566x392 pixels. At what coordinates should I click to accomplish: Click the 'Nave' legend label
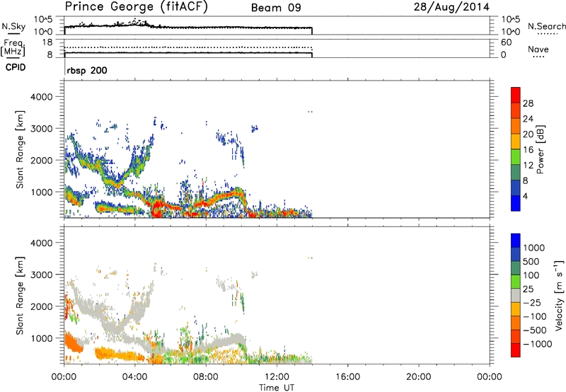[x=538, y=49]
